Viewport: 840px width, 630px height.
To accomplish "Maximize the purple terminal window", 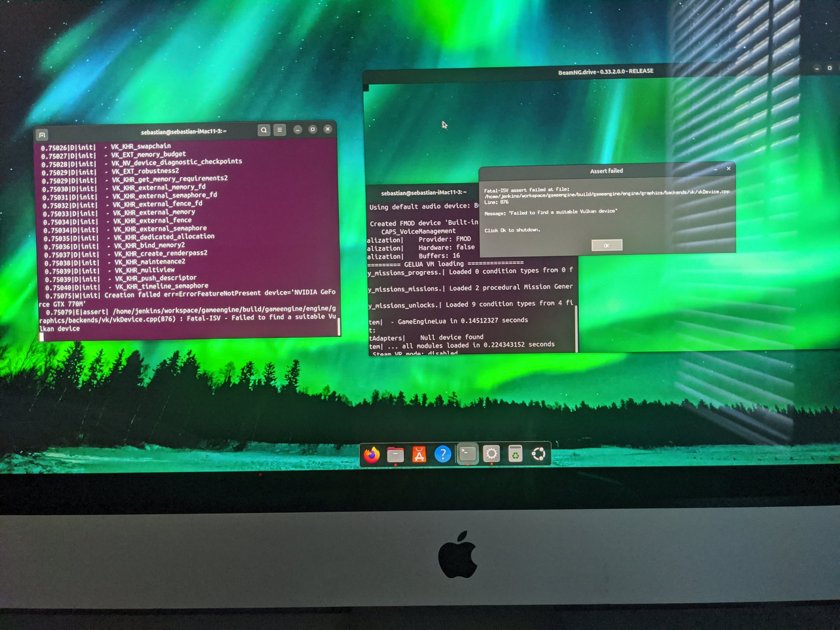I will (x=313, y=129).
